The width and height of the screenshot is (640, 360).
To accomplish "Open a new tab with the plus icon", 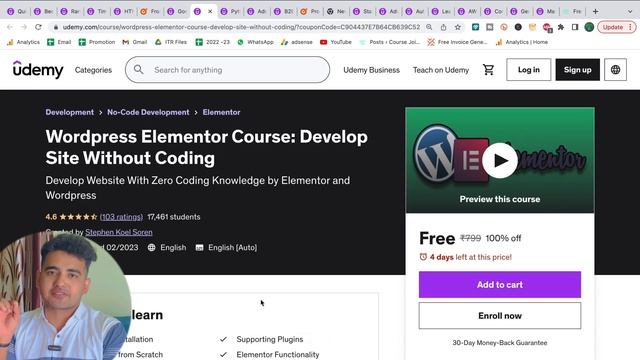I will [x=596, y=11].
